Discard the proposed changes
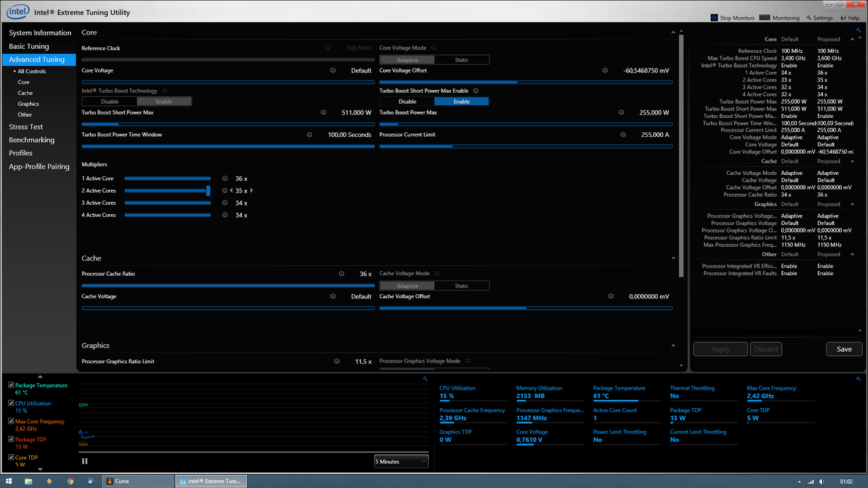The width and height of the screenshot is (868, 488). [x=766, y=349]
